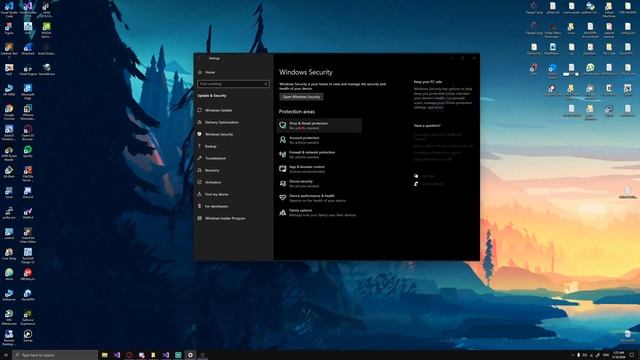Click taskbar search box 'Type here to search'
The height and width of the screenshot is (360, 640).
point(55,355)
